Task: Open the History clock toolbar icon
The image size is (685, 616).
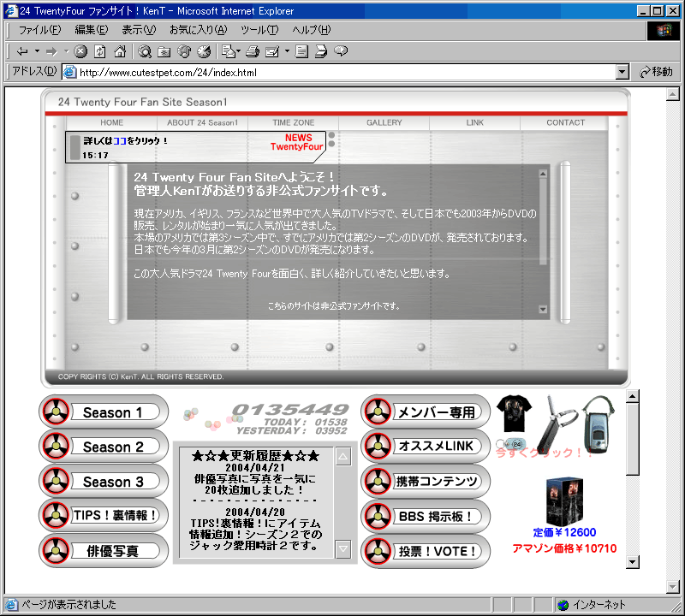Action: click(x=204, y=51)
